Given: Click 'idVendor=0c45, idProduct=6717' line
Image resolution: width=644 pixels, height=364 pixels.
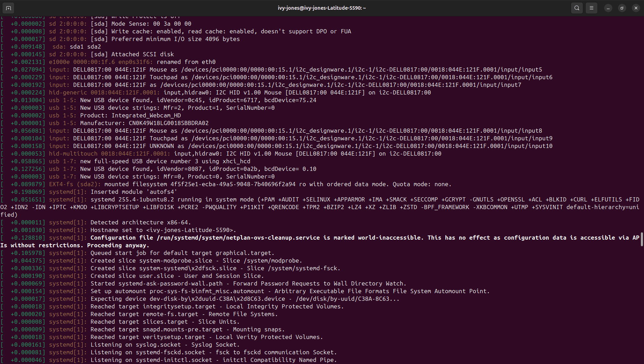Looking at the screenshot, I should (x=158, y=100).
